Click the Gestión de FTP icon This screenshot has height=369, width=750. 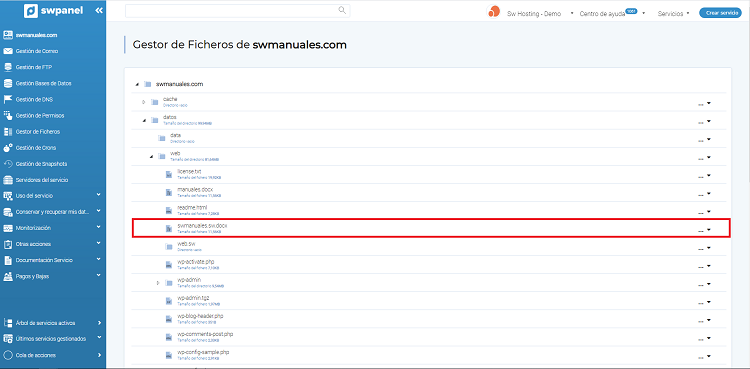tap(8, 67)
